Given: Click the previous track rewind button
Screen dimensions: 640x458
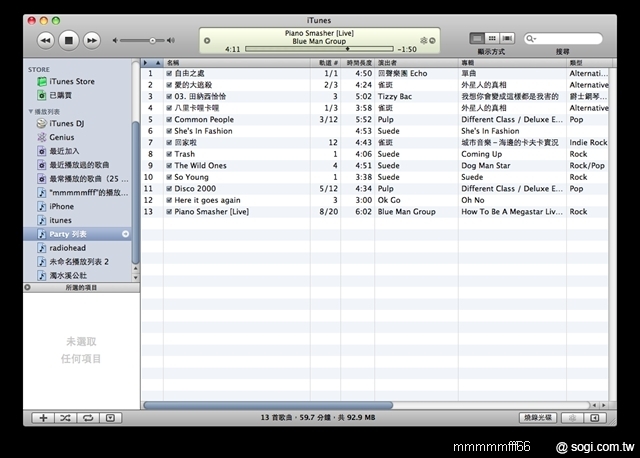Looking at the screenshot, I should pos(46,40).
